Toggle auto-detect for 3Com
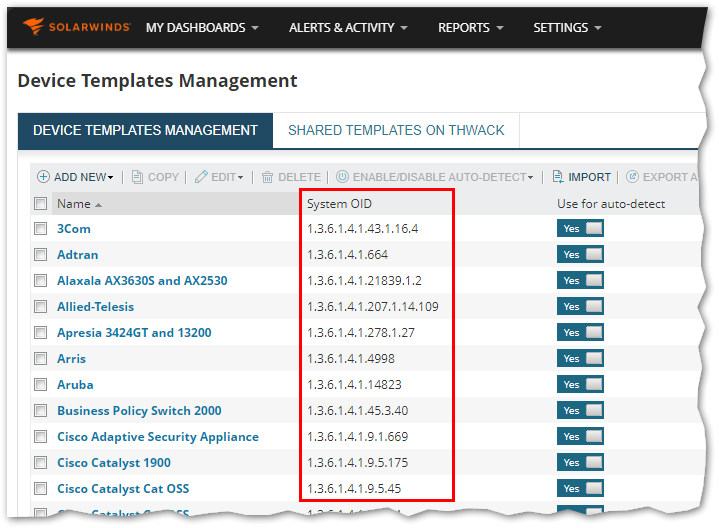Image resolution: width=719 pixels, height=528 pixels. point(580,228)
